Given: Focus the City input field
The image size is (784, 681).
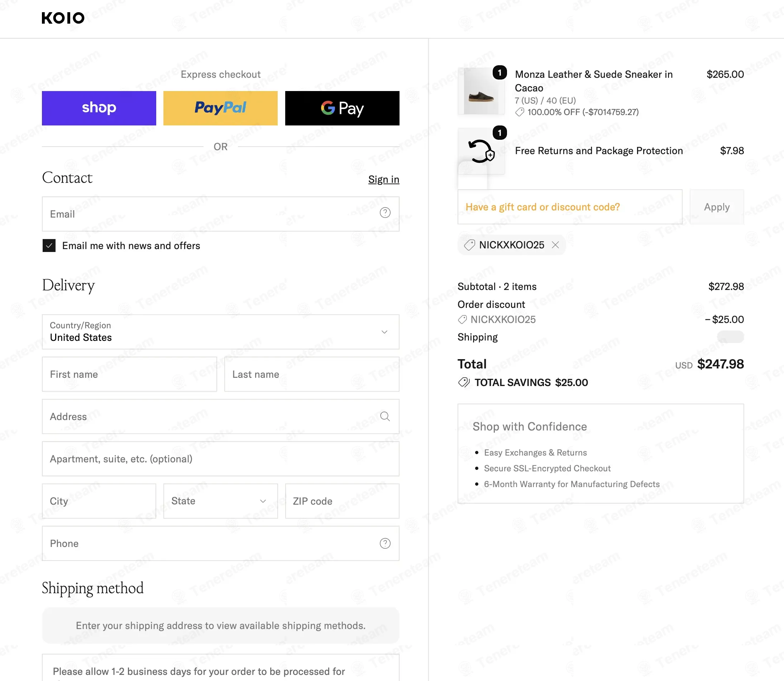Looking at the screenshot, I should pos(99,501).
